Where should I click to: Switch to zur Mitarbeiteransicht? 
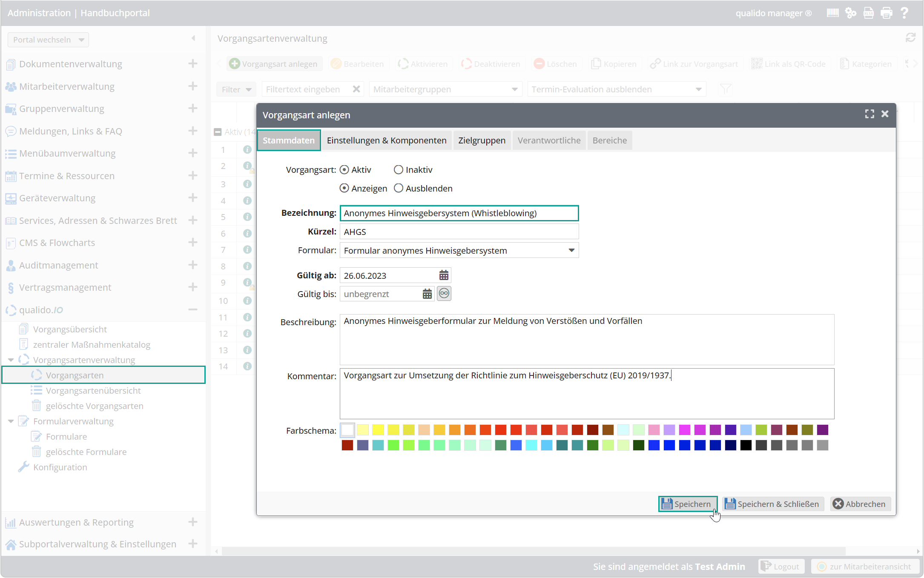click(x=864, y=567)
